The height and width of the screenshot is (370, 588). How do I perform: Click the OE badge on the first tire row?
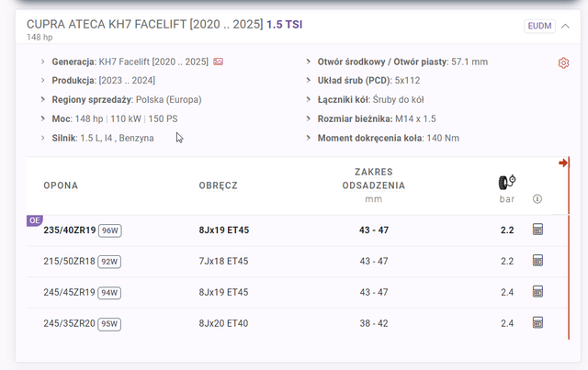35,220
